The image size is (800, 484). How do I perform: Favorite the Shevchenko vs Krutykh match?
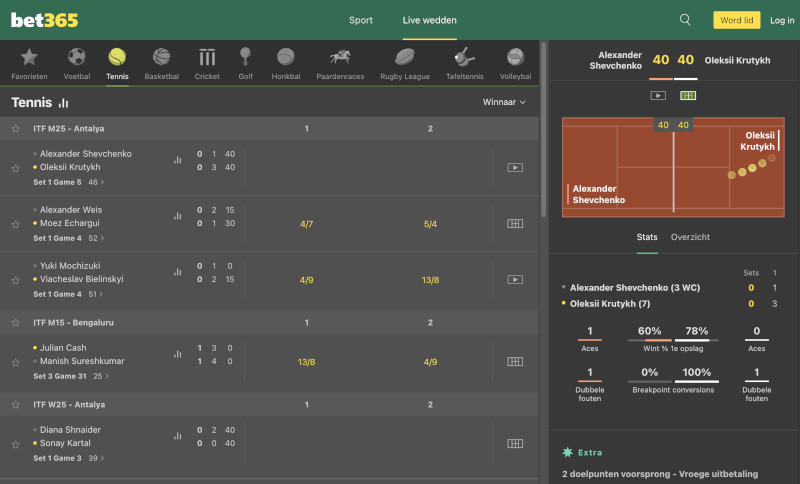click(x=16, y=168)
